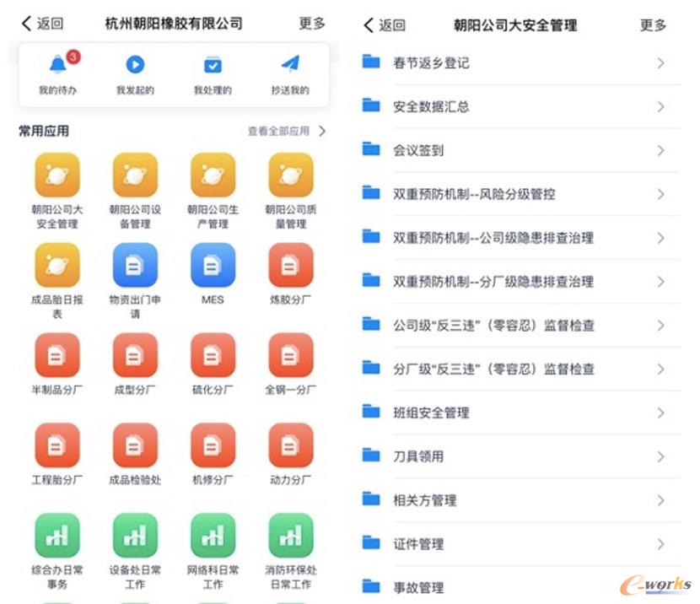The width and height of the screenshot is (700, 604).
Task: Open 设备处日常工作 app icon
Action: pos(135,536)
